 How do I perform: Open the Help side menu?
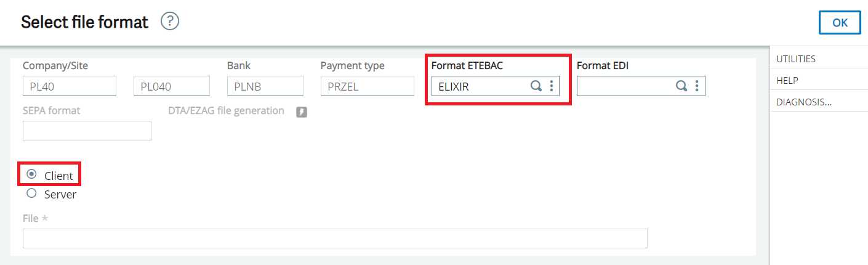click(787, 81)
